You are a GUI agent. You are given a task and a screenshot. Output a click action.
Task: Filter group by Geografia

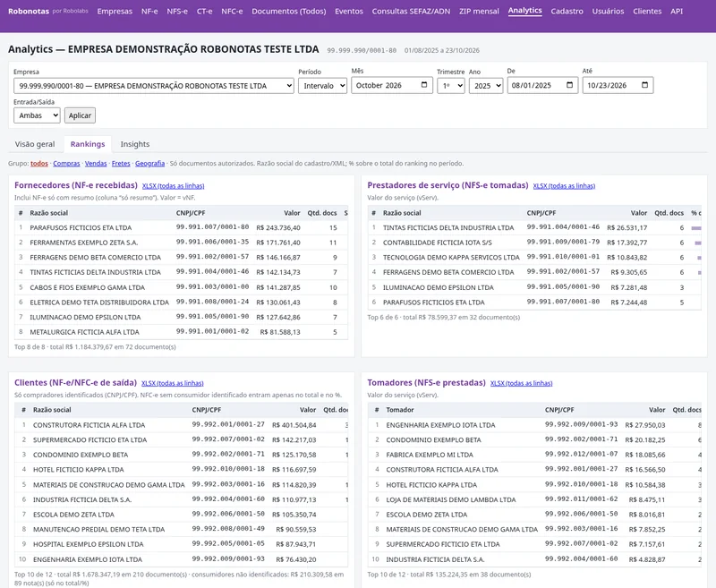[x=149, y=164]
